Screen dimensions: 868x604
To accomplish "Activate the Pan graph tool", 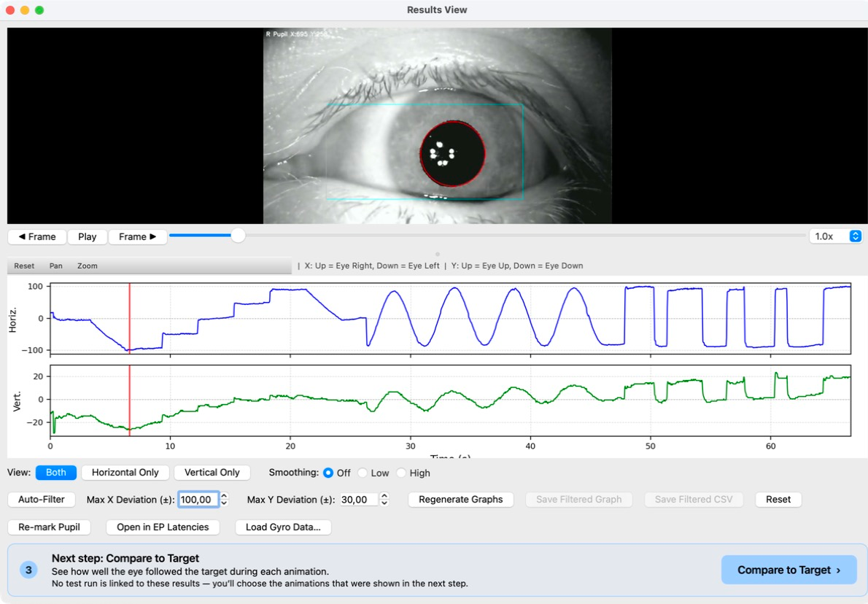I will click(56, 266).
